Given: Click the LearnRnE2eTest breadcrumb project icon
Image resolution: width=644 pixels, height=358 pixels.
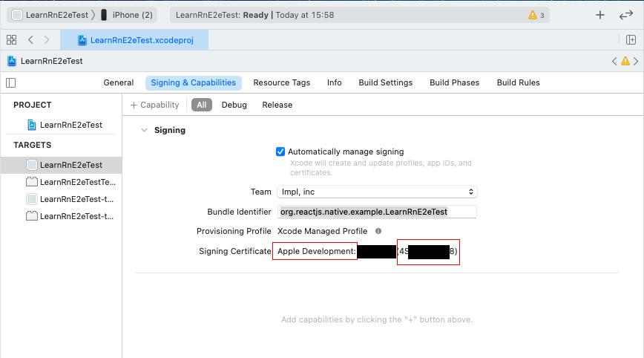Looking at the screenshot, I should [x=12, y=61].
